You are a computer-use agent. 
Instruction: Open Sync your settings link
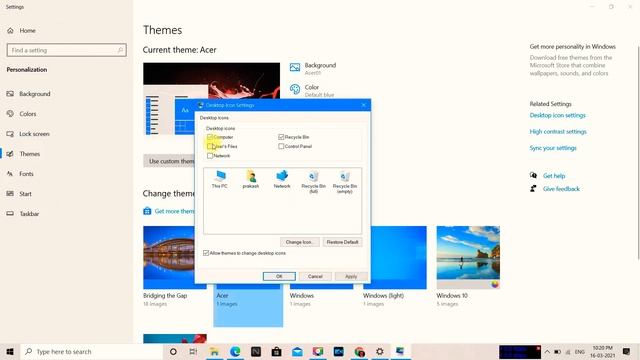tap(553, 148)
